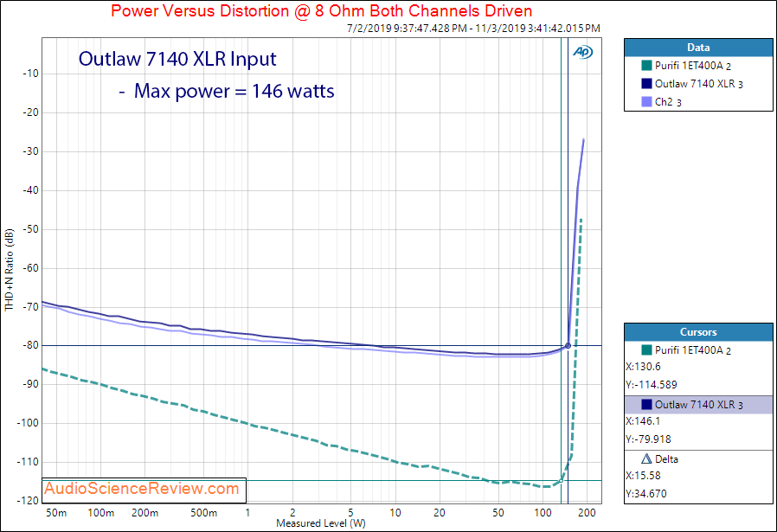Screen dimensions: 777x532
Task: Click the 500m tick on the X axis
Action: point(203,513)
